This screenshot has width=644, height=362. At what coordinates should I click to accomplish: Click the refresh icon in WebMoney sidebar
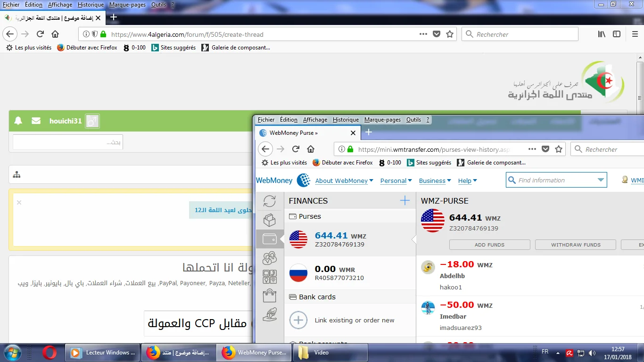click(269, 201)
